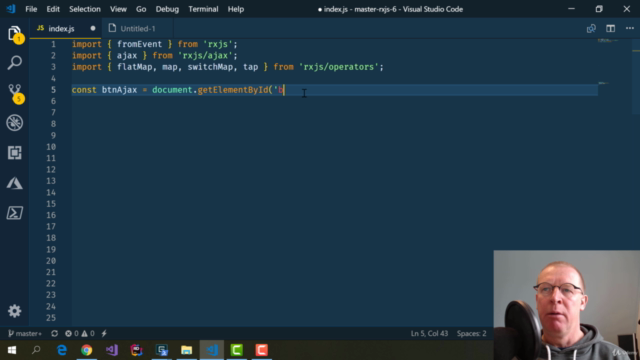Open Visual Studio from the taskbar
640x360 pixels.
111,350
